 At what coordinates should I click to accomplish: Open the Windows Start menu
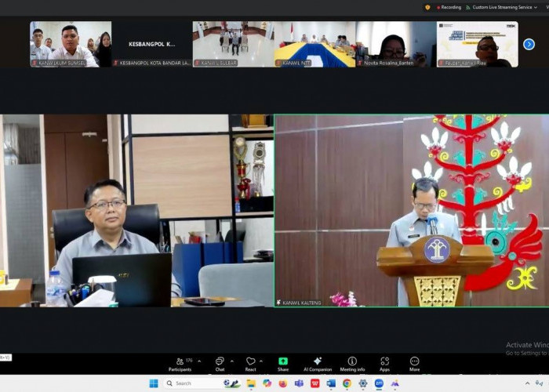[x=154, y=383]
